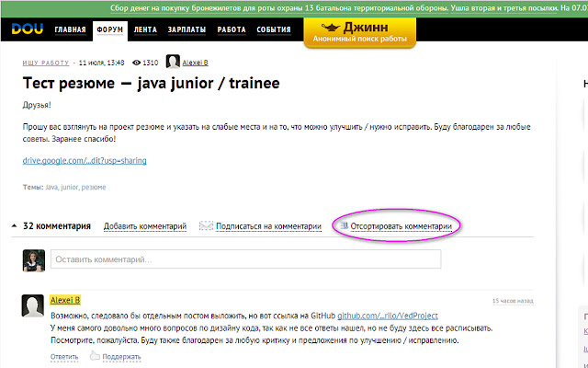Viewport: 588px width, 368px height.
Task: Click the envelope subscribe icon
Action: 206,226
